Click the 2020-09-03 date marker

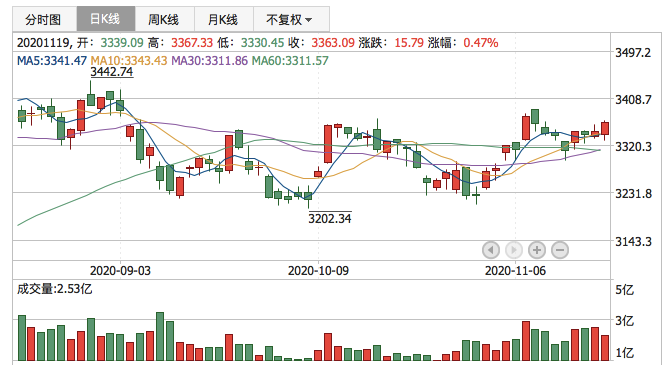pos(120,271)
